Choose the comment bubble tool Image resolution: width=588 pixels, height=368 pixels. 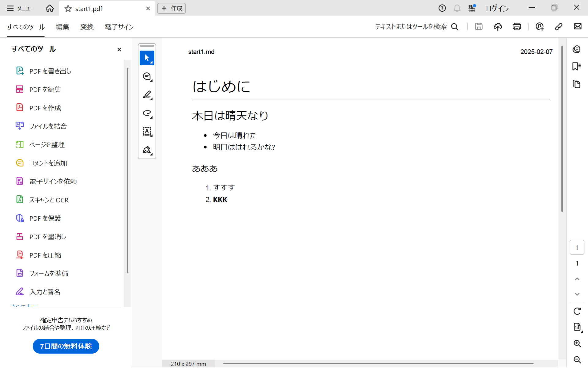coord(147,76)
